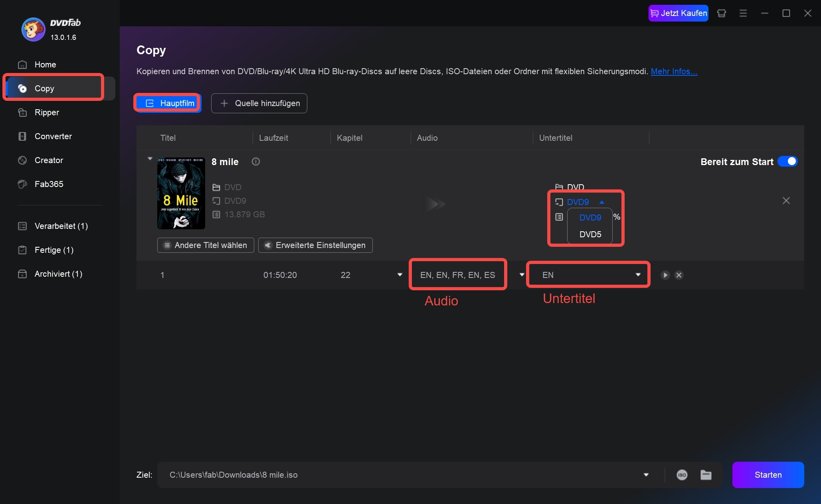The height and width of the screenshot is (504, 821).
Task: Open Fab365 in the sidebar
Action: (x=48, y=184)
